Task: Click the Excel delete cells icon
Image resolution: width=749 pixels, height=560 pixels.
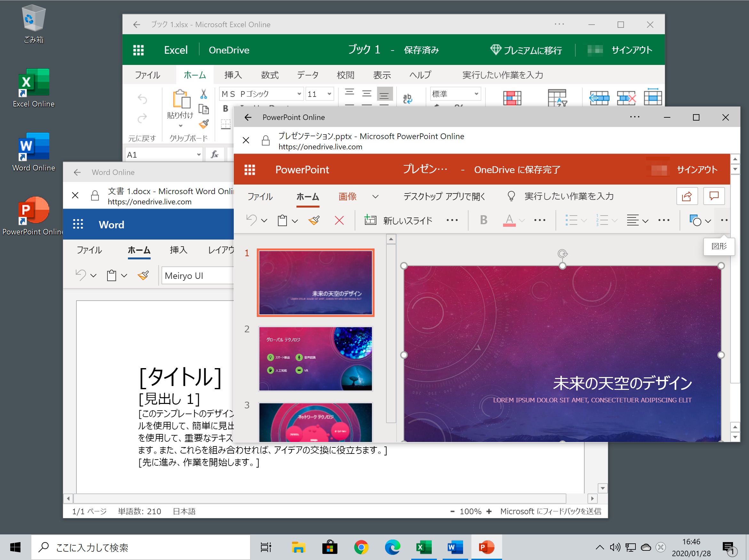Action: click(626, 98)
